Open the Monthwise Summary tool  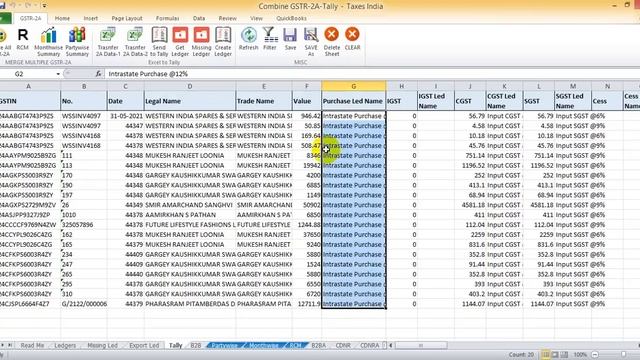coord(49,42)
